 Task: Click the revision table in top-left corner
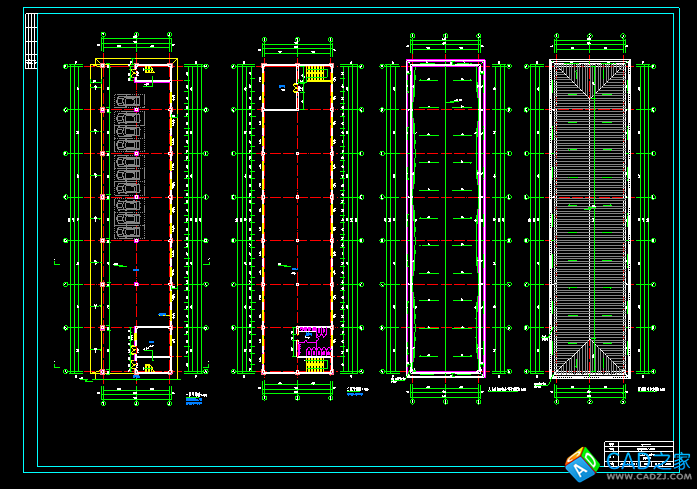pos(29,42)
